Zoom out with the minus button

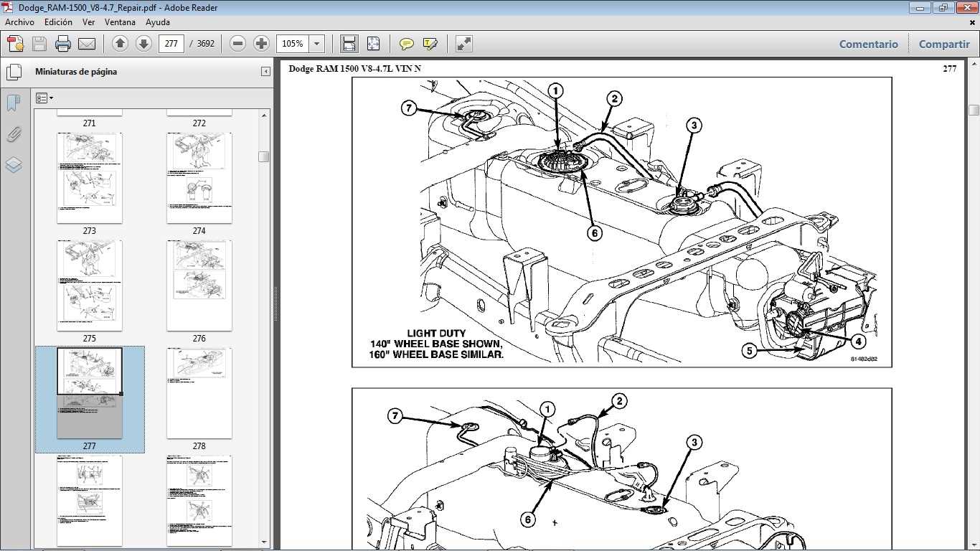(x=238, y=44)
